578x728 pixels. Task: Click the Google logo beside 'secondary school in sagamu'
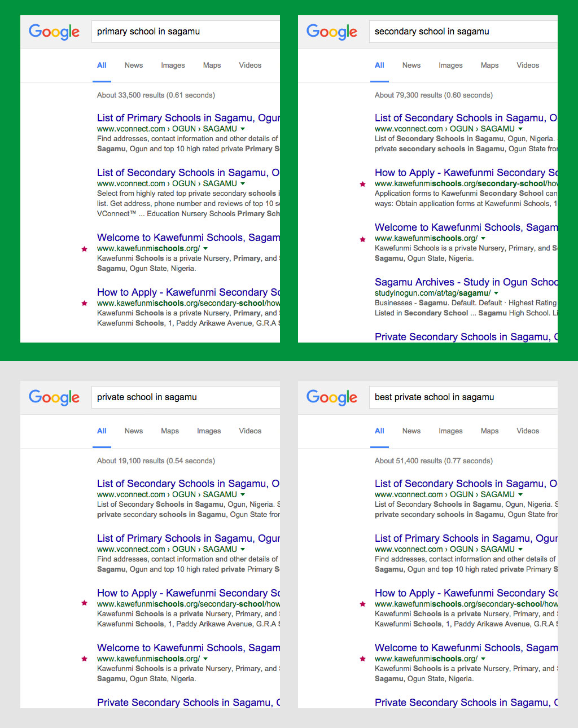pos(332,32)
